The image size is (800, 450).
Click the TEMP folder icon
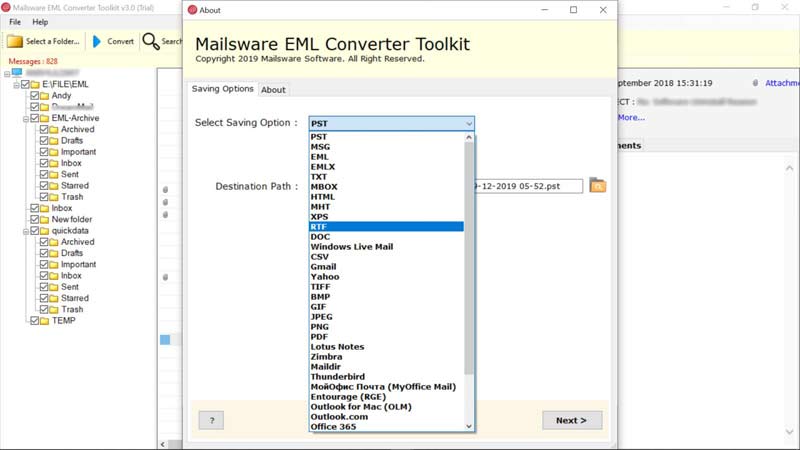coord(44,321)
